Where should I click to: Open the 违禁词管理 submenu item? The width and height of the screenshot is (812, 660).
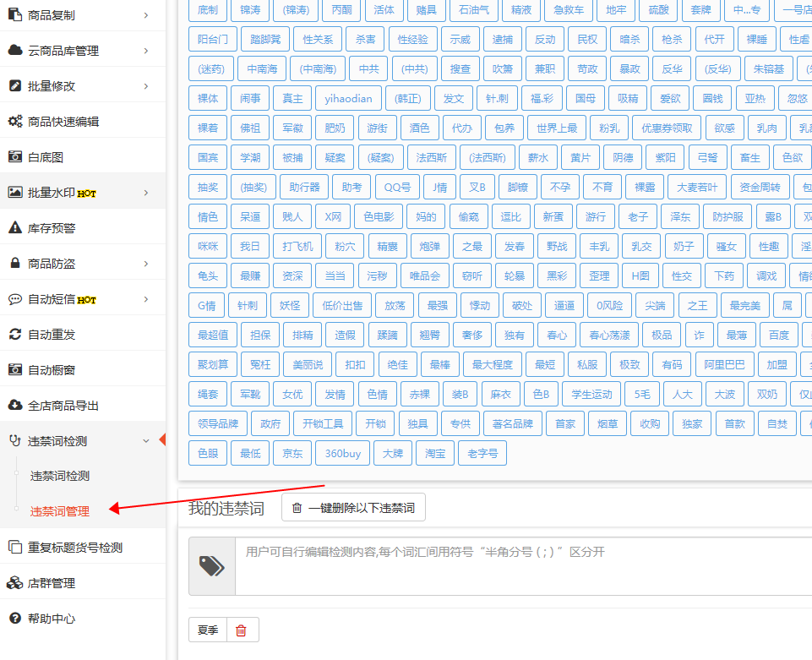(60, 511)
